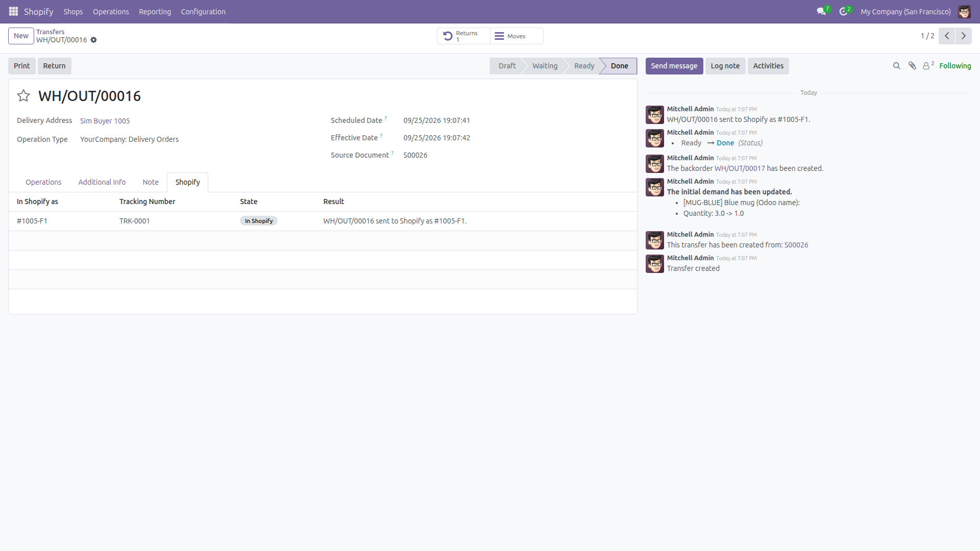Viewport: 980px width, 551px height.
Task: Mark transfer as favorite with star
Action: pyautogui.click(x=23, y=96)
